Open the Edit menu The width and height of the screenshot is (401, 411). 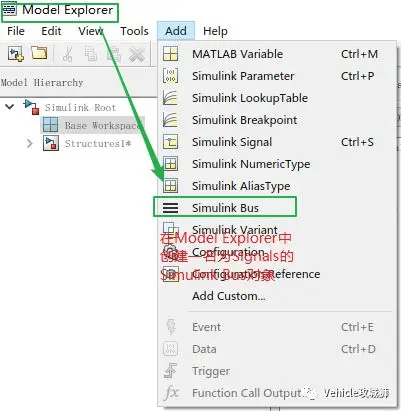(51, 31)
